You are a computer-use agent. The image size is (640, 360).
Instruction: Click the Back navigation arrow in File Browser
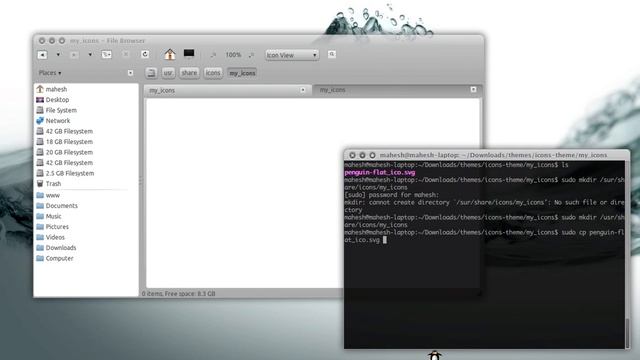42,55
